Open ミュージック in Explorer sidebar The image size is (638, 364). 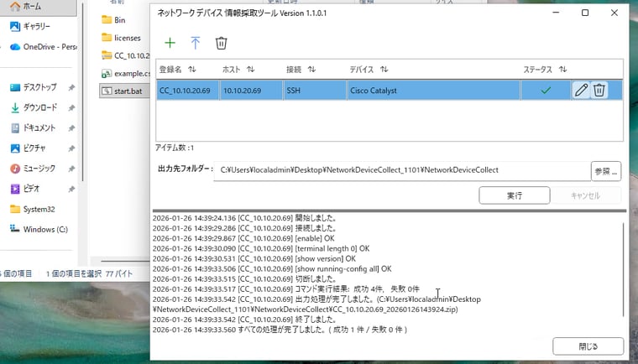(x=33, y=169)
